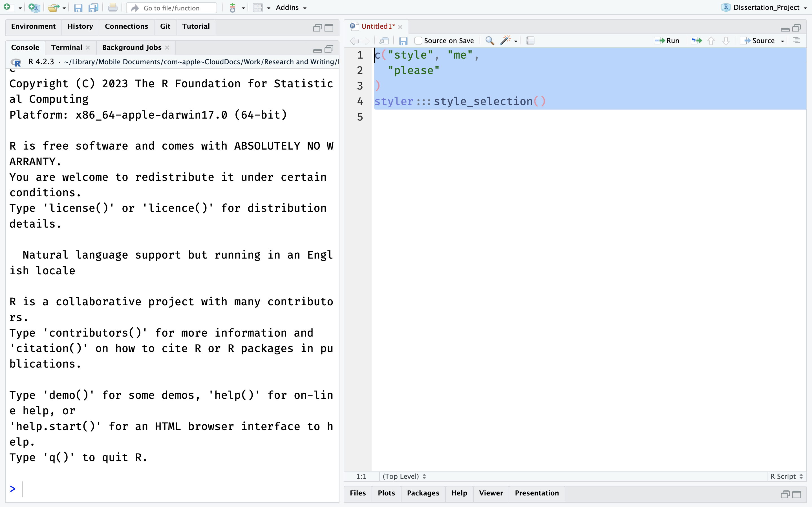812x507 pixels.
Task: Open the create new project icon
Action: coord(34,7)
